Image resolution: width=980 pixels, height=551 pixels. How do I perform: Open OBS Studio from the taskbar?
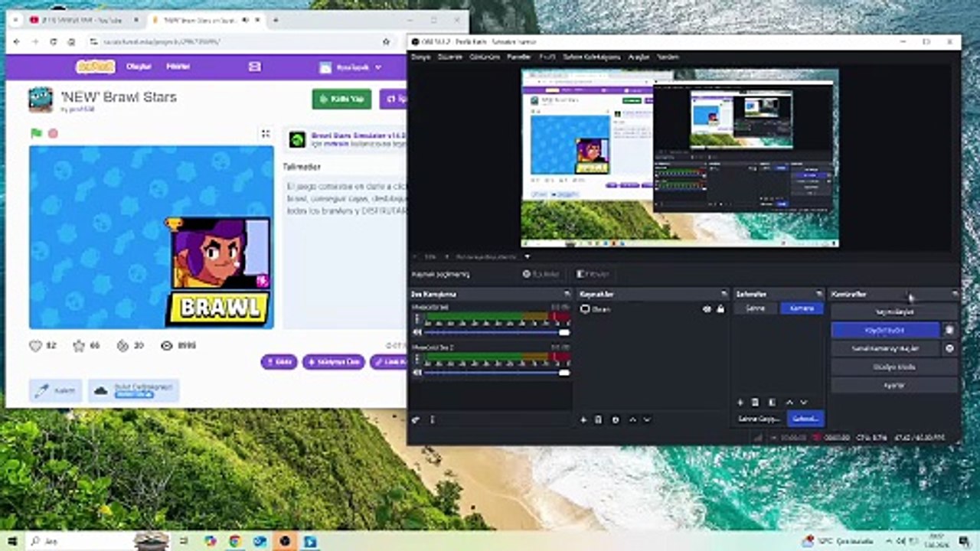pyautogui.click(x=285, y=541)
